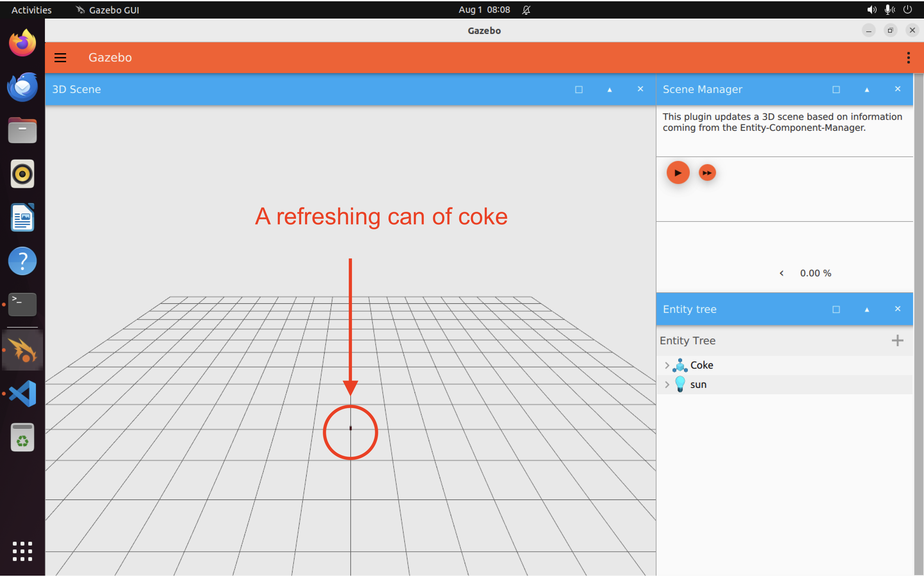Toggle float mode on the Scene Manager panel

[x=836, y=89]
